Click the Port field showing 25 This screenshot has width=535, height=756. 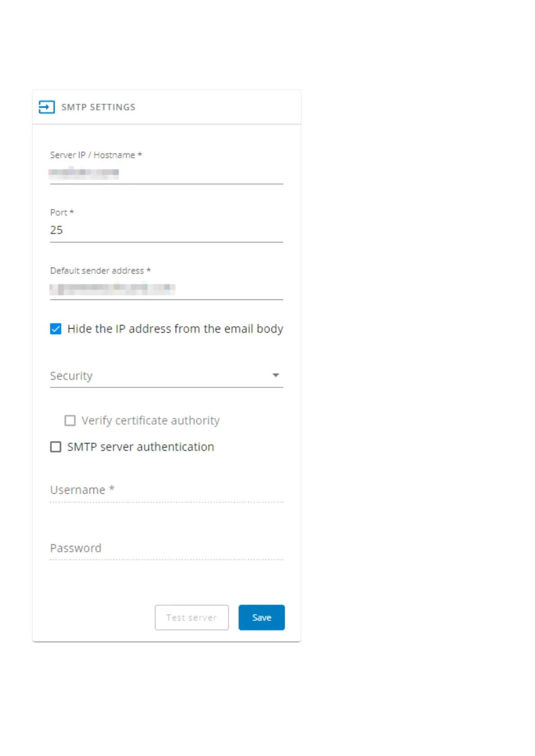(166, 230)
